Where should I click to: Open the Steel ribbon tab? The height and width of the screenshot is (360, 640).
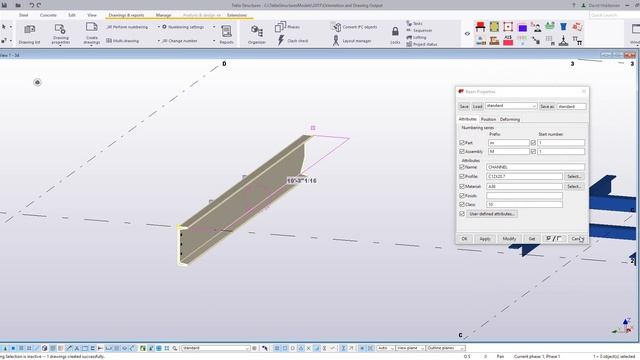pos(23,15)
